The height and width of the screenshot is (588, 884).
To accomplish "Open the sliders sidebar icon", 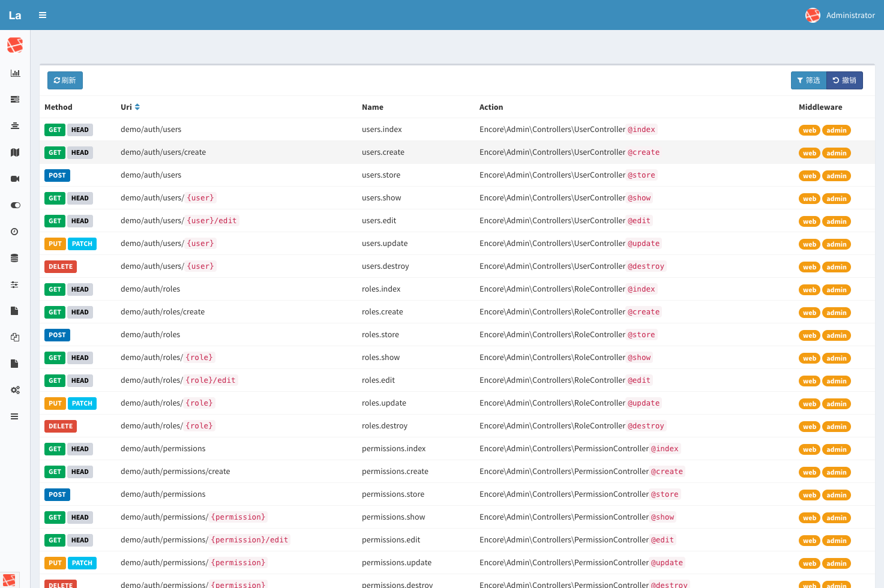I will 15,284.
